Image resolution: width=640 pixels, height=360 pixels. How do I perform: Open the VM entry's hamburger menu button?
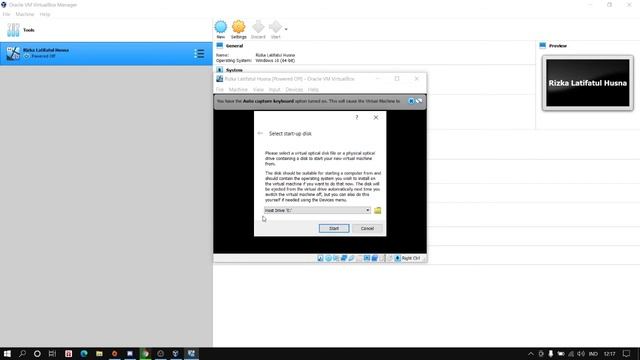click(199, 53)
